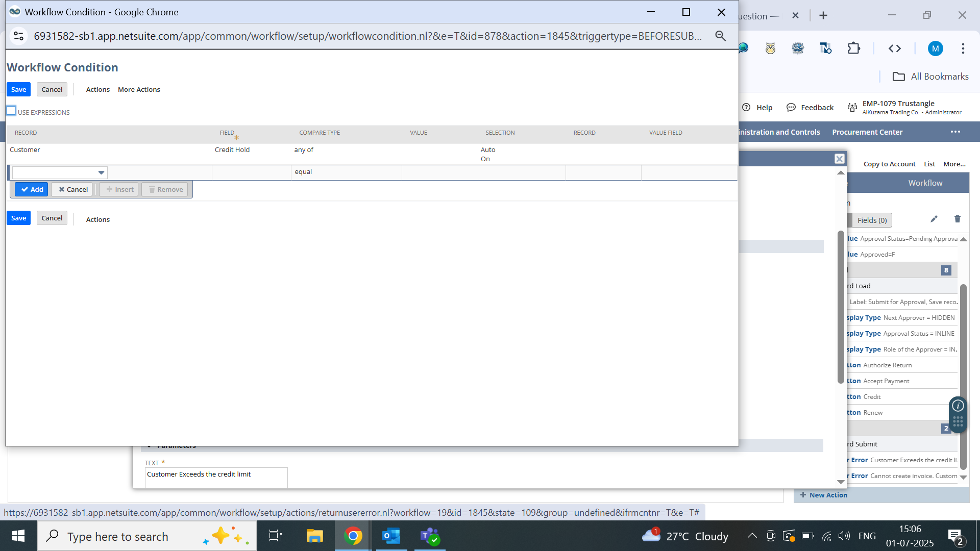Viewport: 980px width, 551px height.
Task: Open the pencil Edit icon in Workflow panel
Action: point(934,219)
